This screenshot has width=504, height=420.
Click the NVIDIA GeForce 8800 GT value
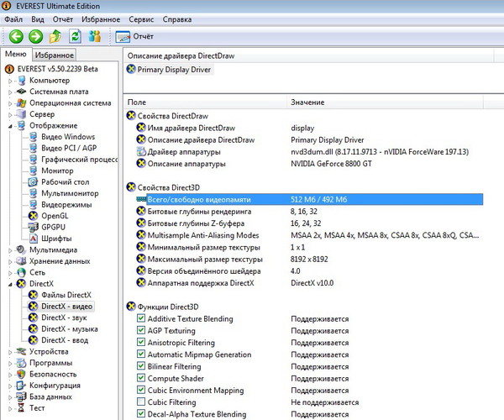[331, 164]
